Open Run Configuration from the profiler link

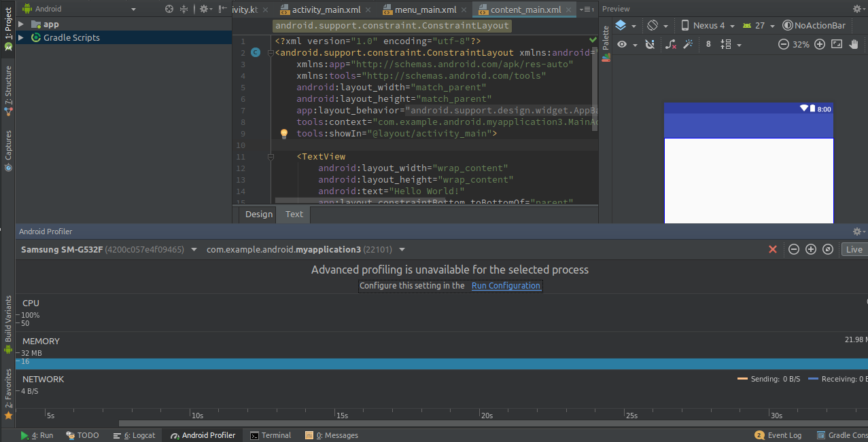point(506,286)
